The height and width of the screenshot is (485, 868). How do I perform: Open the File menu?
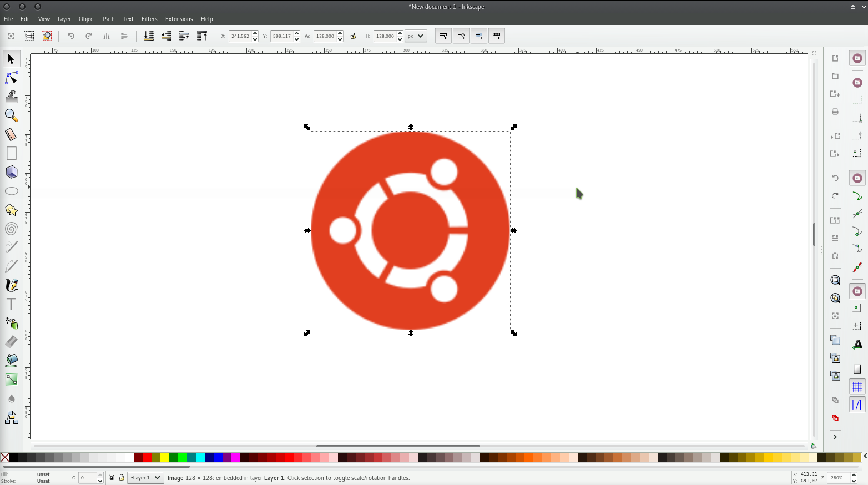tap(8, 19)
